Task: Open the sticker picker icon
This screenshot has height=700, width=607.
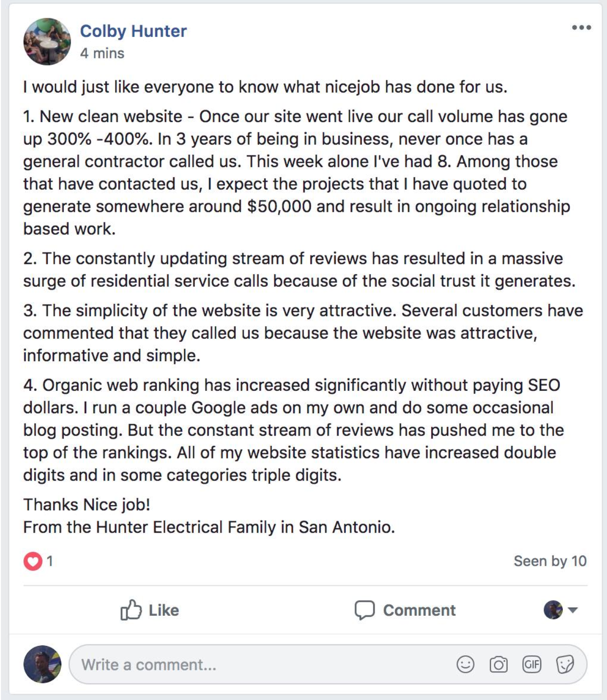Action: tap(565, 664)
